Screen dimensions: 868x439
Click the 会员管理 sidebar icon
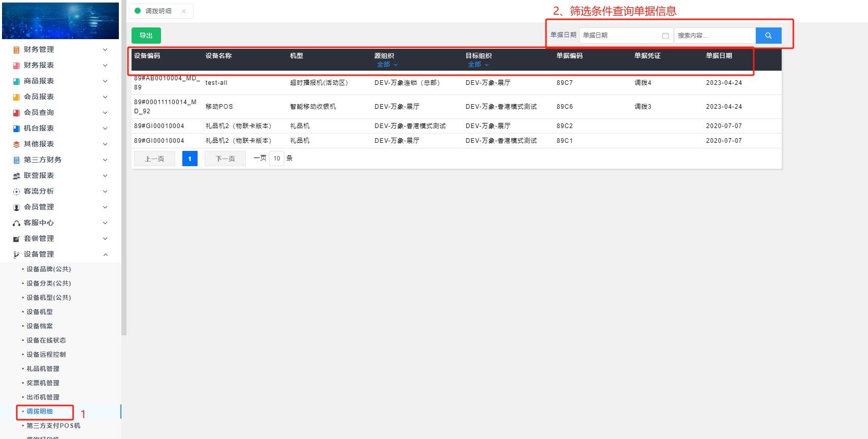(16, 207)
